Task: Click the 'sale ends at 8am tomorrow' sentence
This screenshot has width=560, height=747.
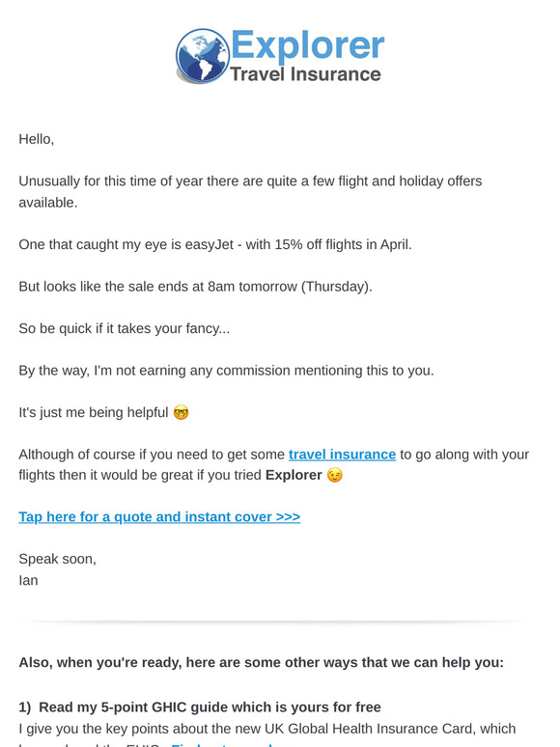Action: [x=195, y=287]
